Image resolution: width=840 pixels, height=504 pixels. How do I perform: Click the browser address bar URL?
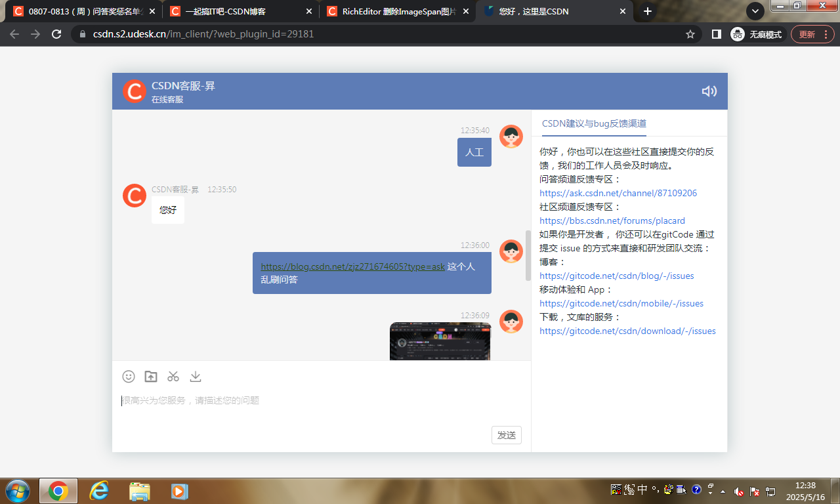[x=203, y=34]
